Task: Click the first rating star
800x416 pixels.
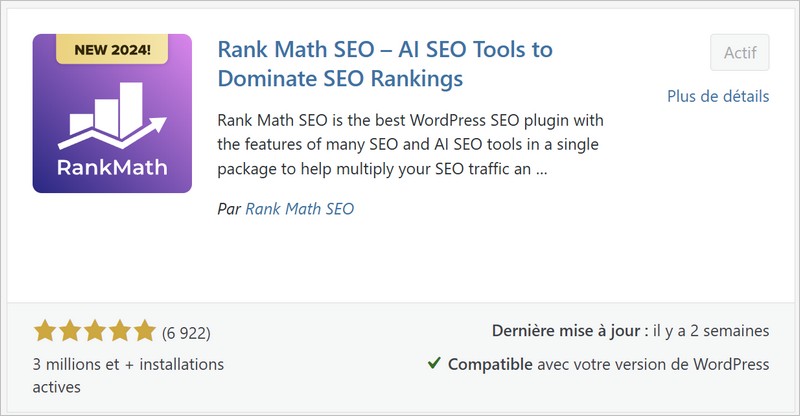Action: click(45, 331)
